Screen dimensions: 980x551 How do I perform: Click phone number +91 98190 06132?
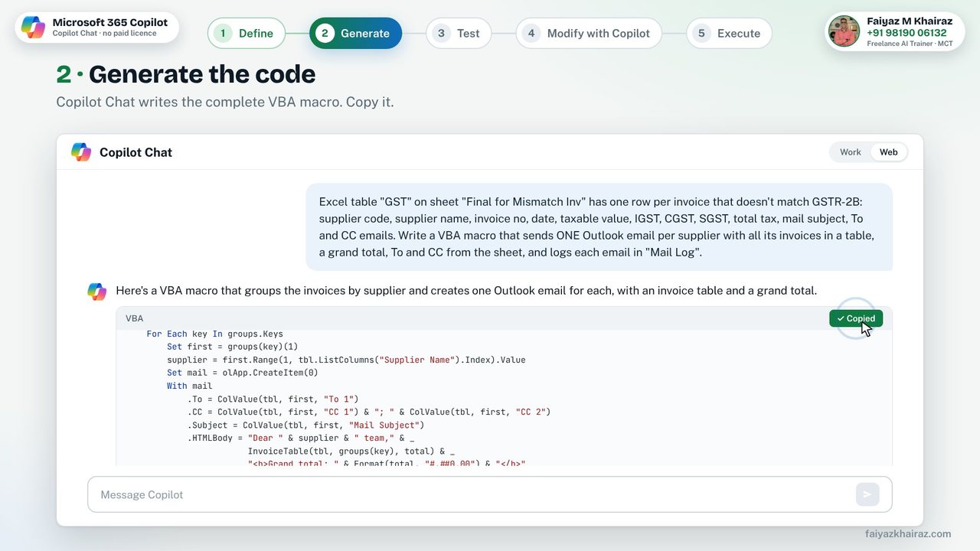906,33
